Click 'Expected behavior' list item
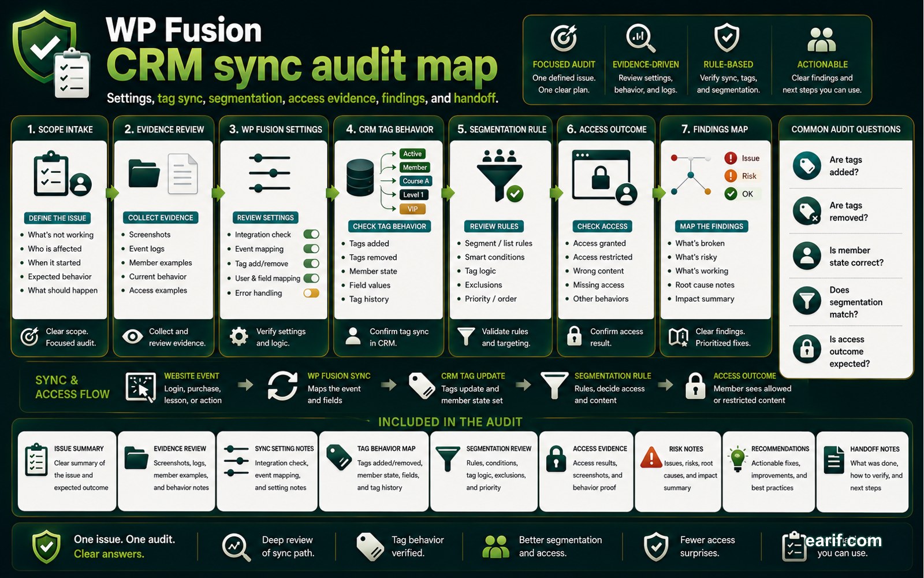 pyautogui.click(x=59, y=277)
